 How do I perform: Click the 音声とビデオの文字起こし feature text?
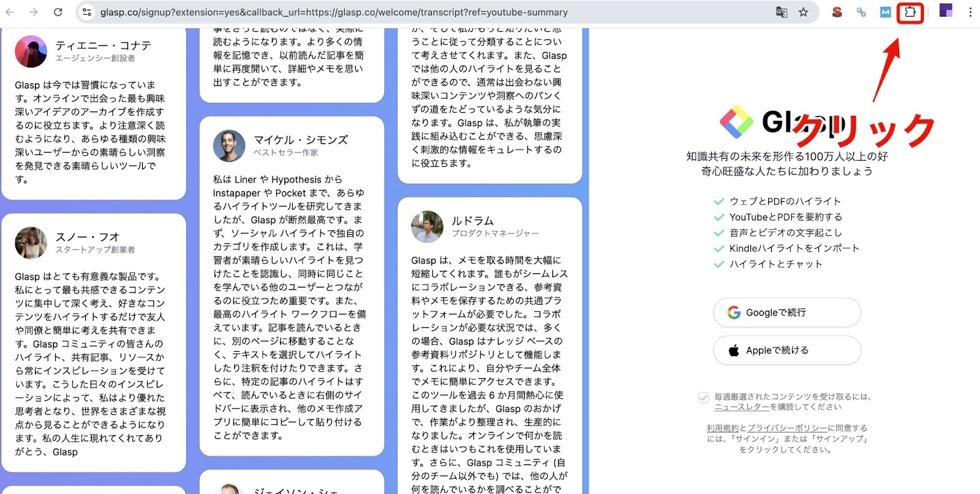(786, 232)
